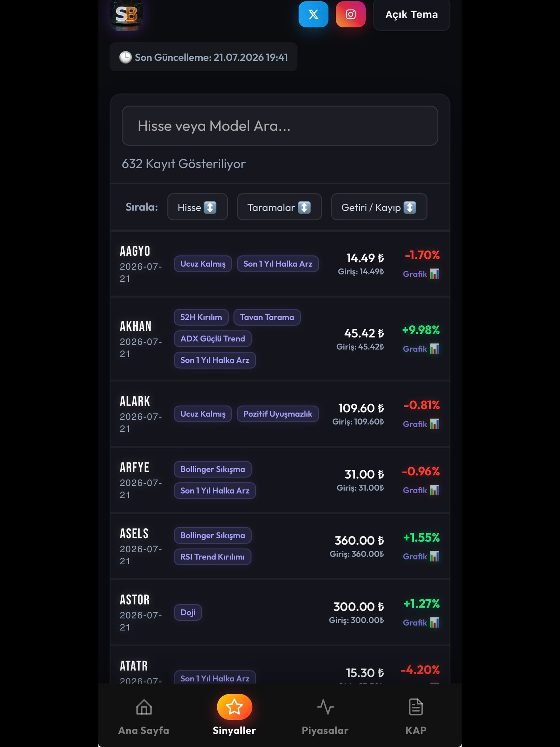Click the ADX Güçlü Trend tag
560x747 pixels.
(x=212, y=339)
